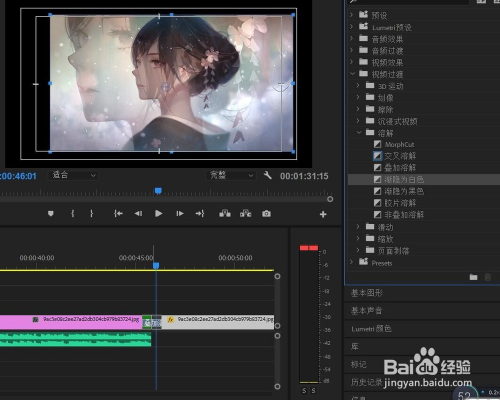The width and height of the screenshot is (500, 400).
Task: Expand the 擦除 folder
Action: tap(358, 109)
